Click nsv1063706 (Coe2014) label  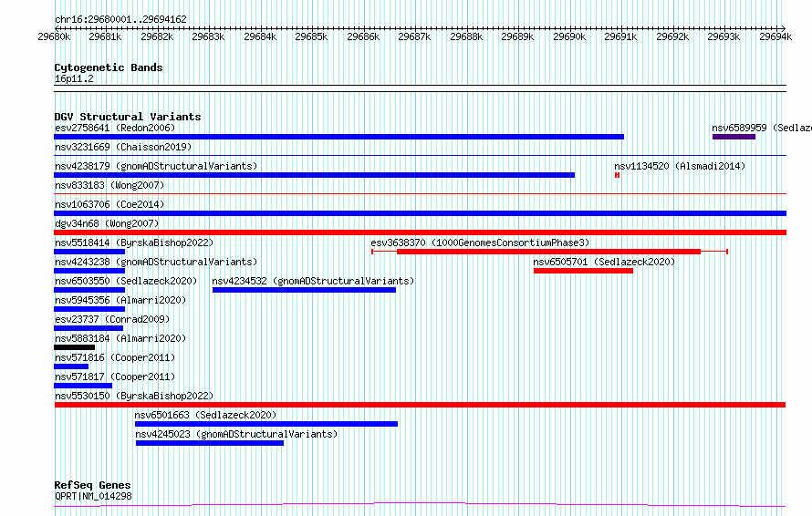[x=109, y=204]
